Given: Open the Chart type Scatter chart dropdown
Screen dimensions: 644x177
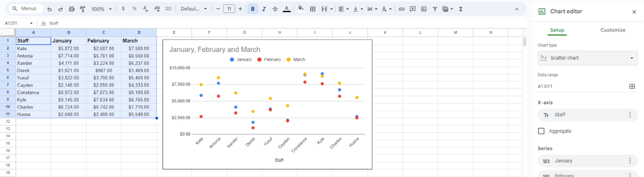Looking at the screenshot, I should coord(587,58).
